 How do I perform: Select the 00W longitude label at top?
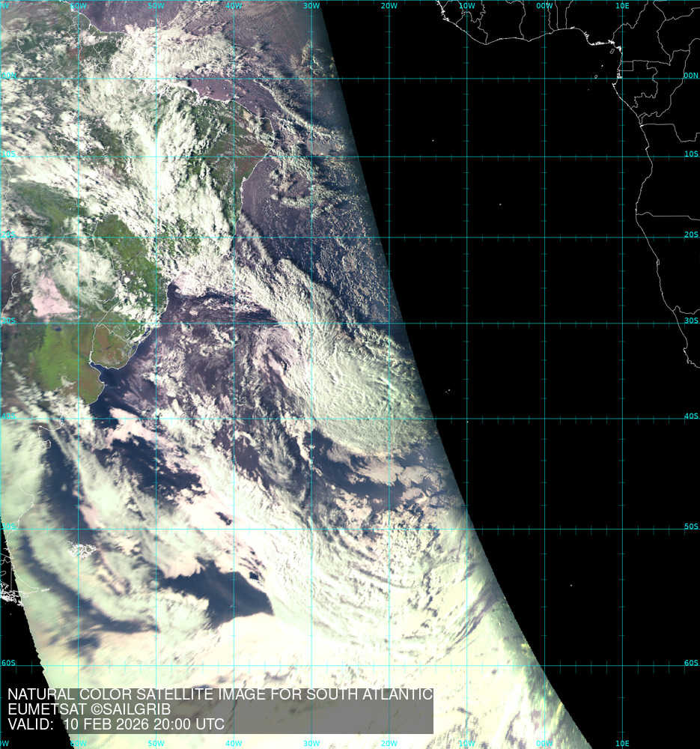click(544, 6)
